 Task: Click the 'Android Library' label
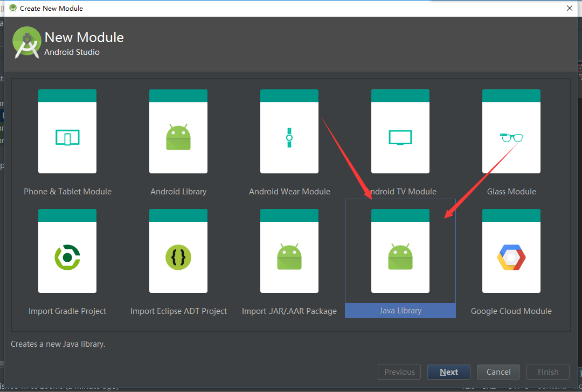point(178,192)
